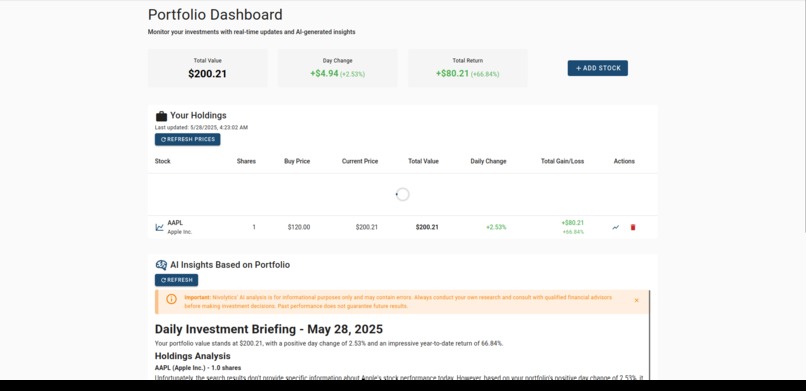
Task: Delete AAPL holding with red trash icon
Action: pos(633,227)
